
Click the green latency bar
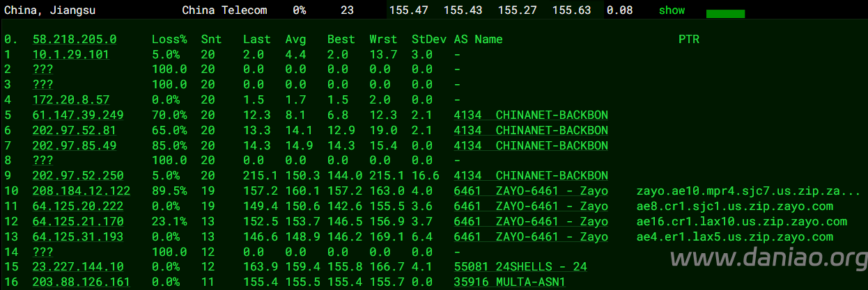[x=725, y=14]
